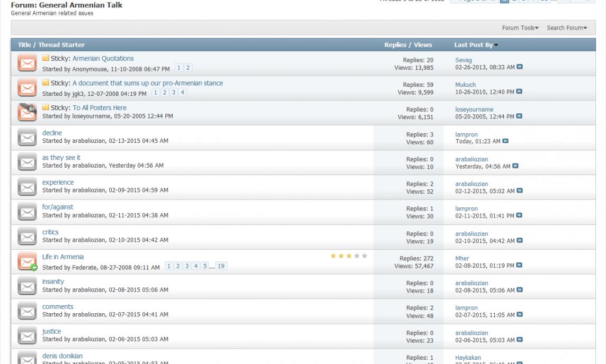Go to page 19 of Life in Armenia
Screen dimensions: 606x364
(221, 266)
